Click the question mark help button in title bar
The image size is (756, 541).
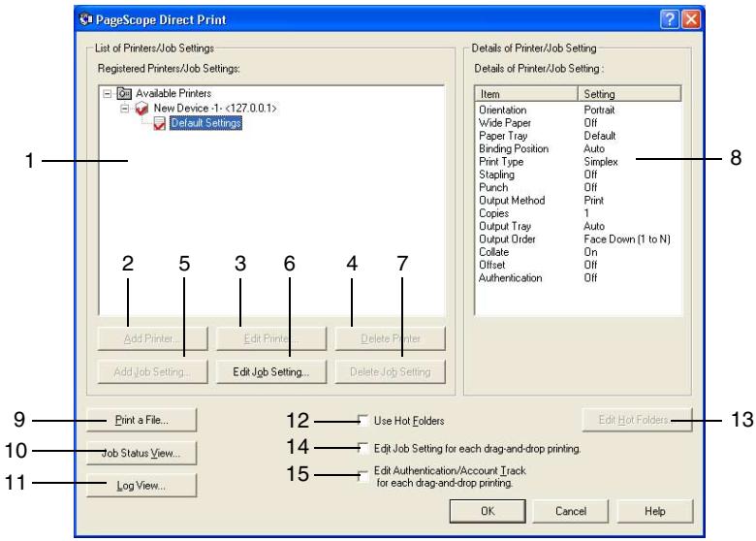(669, 19)
